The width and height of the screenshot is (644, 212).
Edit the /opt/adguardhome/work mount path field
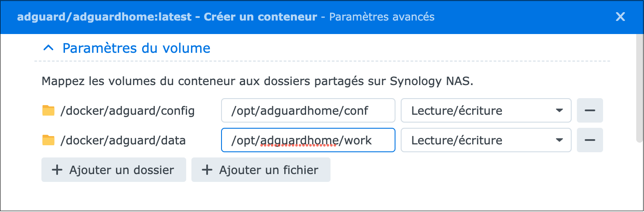(308, 140)
